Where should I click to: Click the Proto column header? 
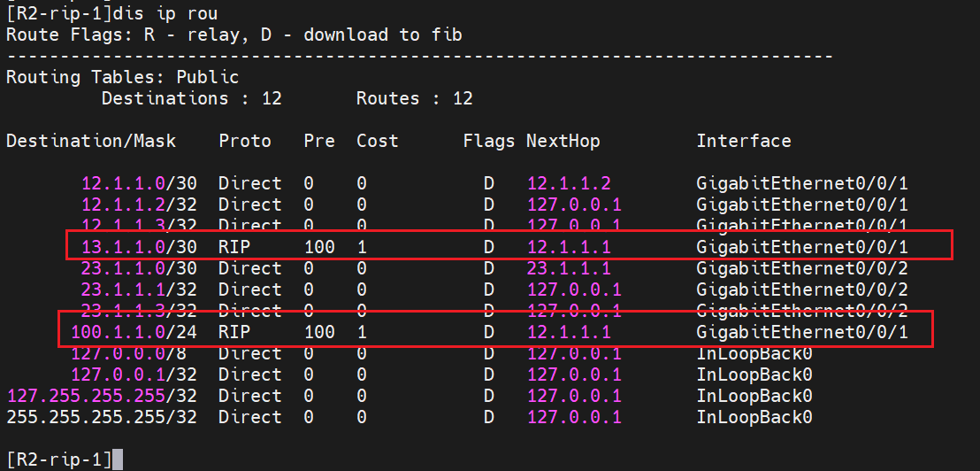[245, 141]
